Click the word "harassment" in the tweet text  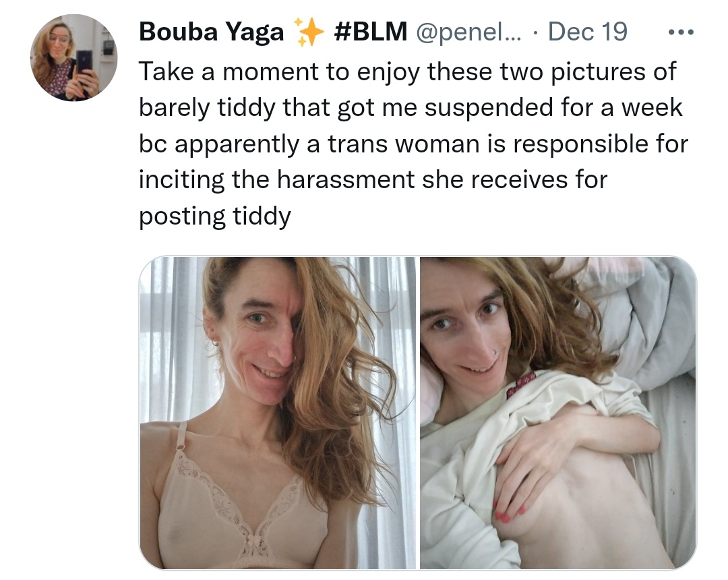(x=345, y=179)
